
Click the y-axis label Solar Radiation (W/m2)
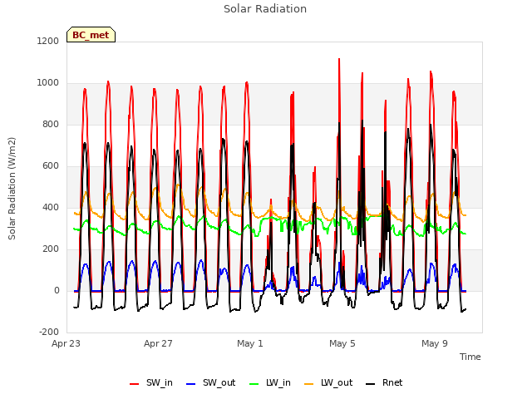pos(12,189)
